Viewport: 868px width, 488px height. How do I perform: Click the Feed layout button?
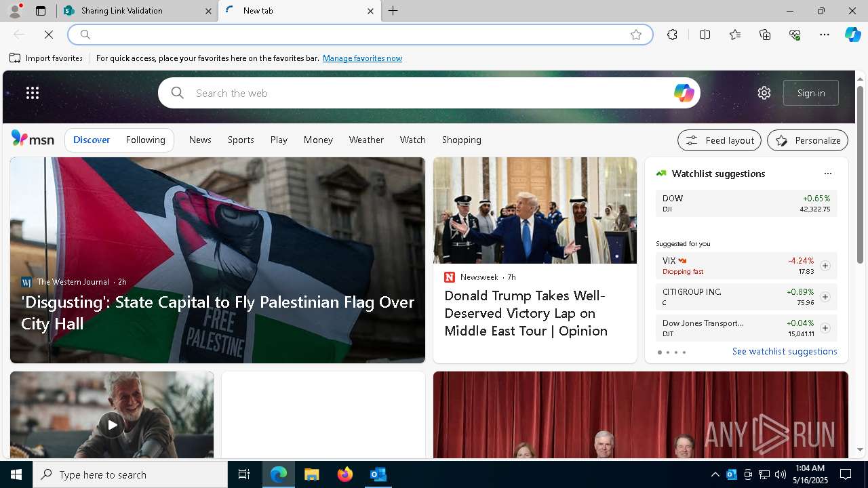pyautogui.click(x=719, y=140)
